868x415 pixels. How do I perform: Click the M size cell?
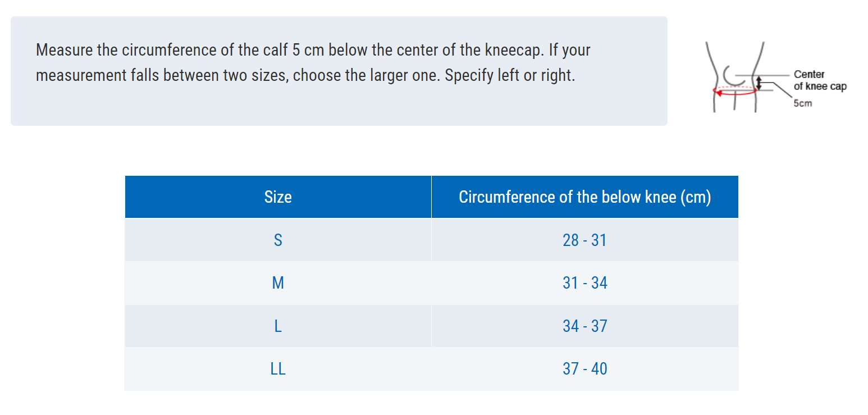278,283
